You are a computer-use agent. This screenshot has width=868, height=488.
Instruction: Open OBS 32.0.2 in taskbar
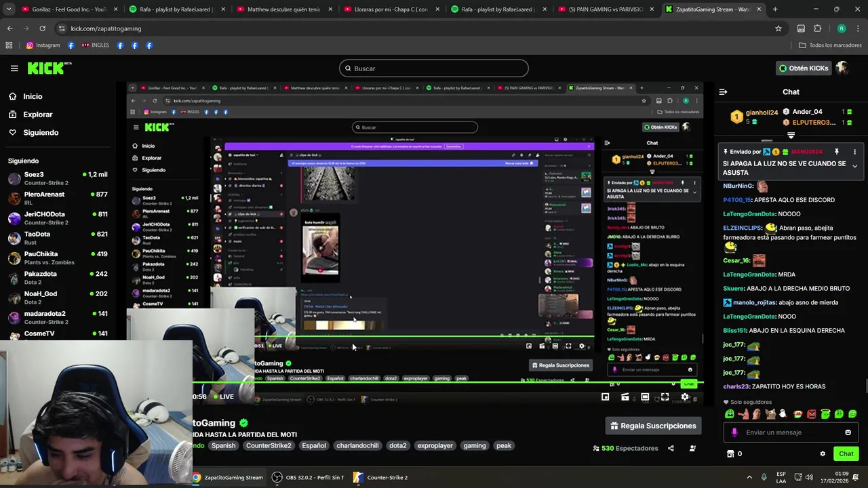tap(308, 477)
